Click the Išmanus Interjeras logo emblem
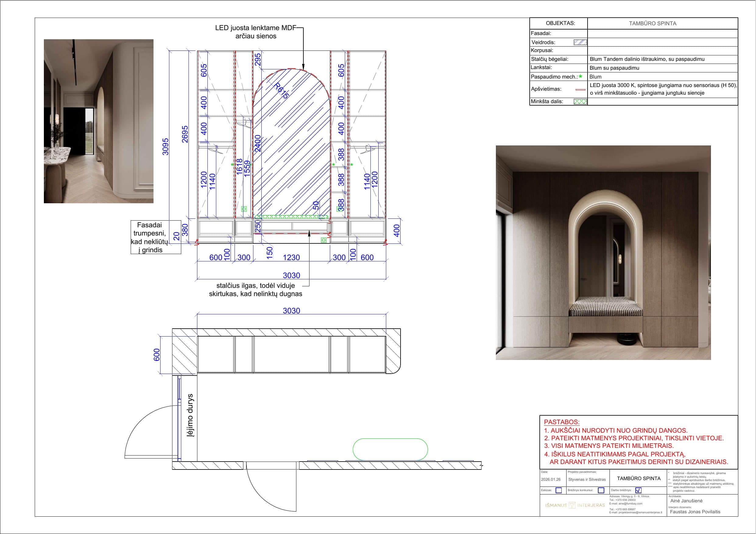Screen dimensions: 756x534 (572, 505)
